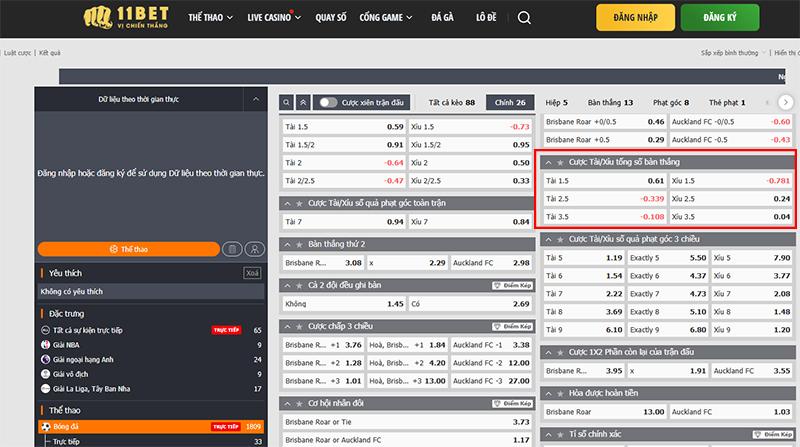Click the small search icon above the odds list
This screenshot has height=447, width=800.
(287, 102)
